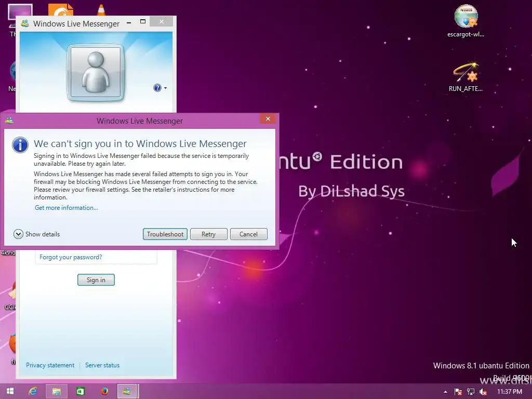
Task: Click the error dialog title bar icon
Action: 9,121
